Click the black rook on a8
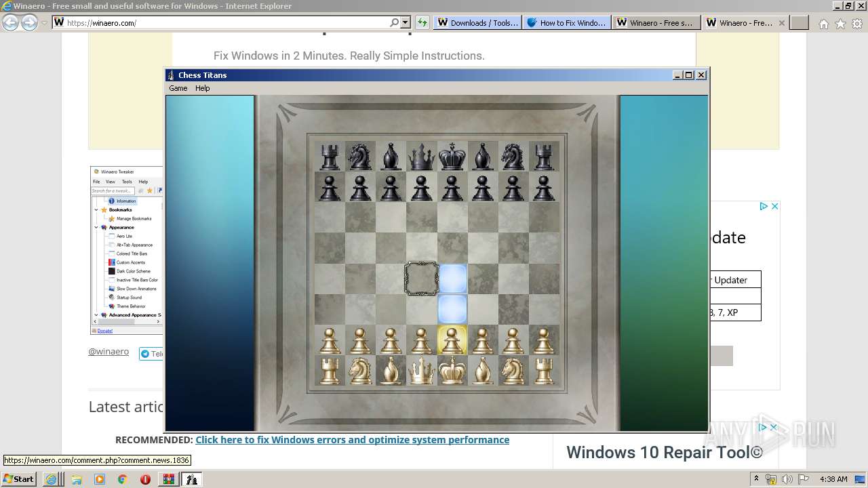This screenshot has width=868, height=488. 330,157
